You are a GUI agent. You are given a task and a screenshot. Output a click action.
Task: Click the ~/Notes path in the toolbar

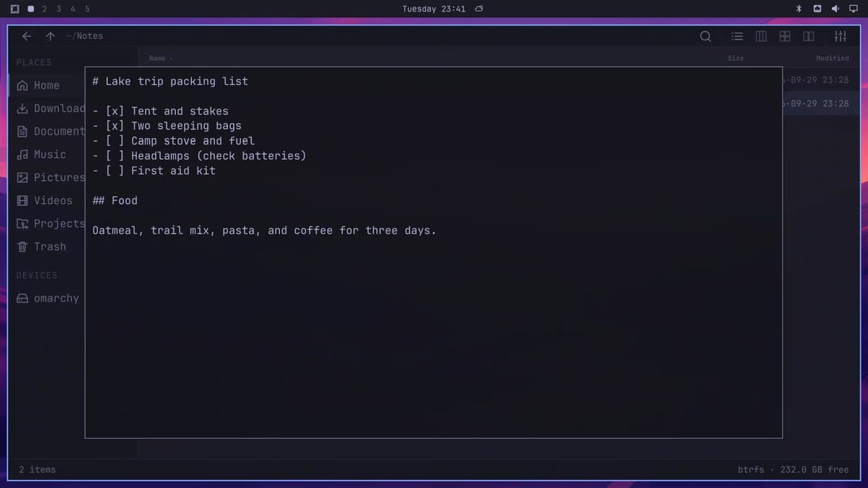pos(85,36)
